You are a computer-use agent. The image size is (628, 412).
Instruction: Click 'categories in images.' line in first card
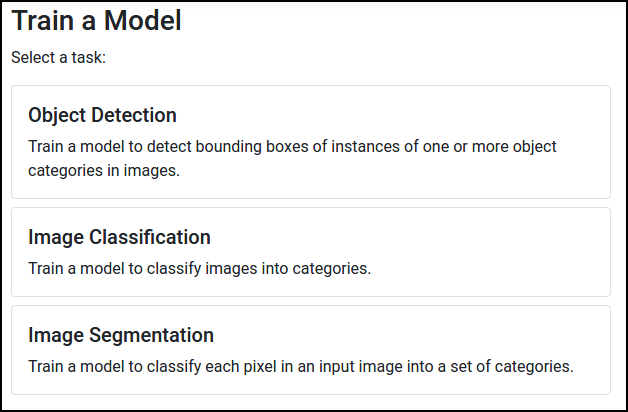click(104, 171)
